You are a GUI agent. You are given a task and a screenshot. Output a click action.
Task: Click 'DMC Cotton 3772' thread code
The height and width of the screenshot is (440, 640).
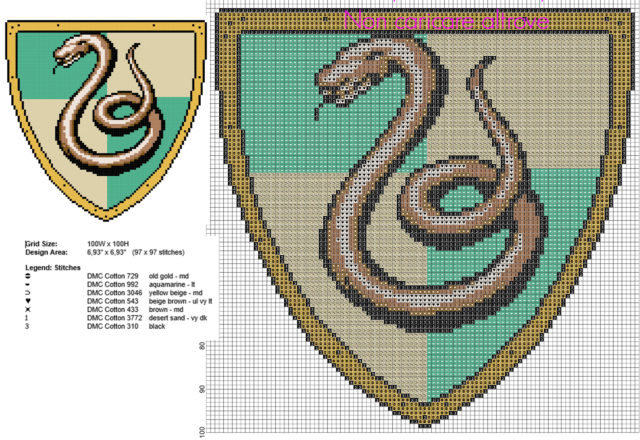pyautogui.click(x=115, y=318)
